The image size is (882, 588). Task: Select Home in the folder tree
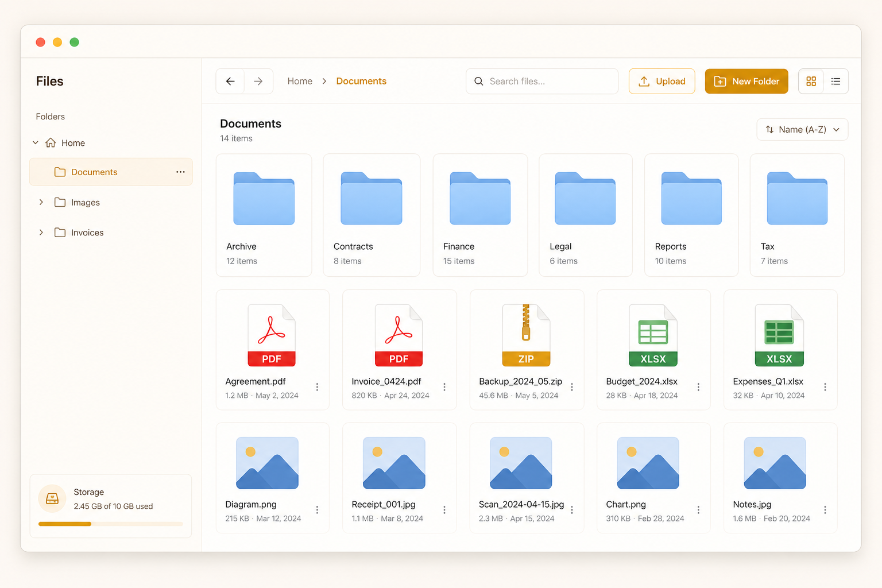tap(73, 143)
